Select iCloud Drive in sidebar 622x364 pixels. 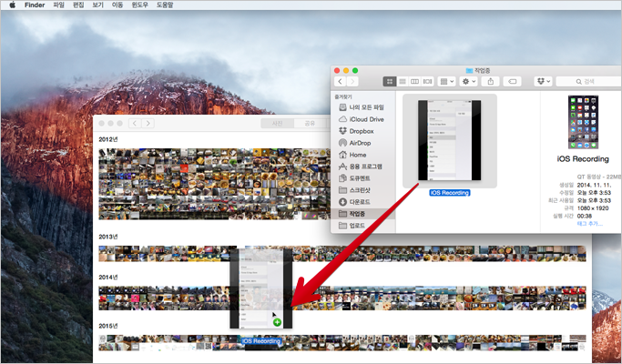click(362, 119)
